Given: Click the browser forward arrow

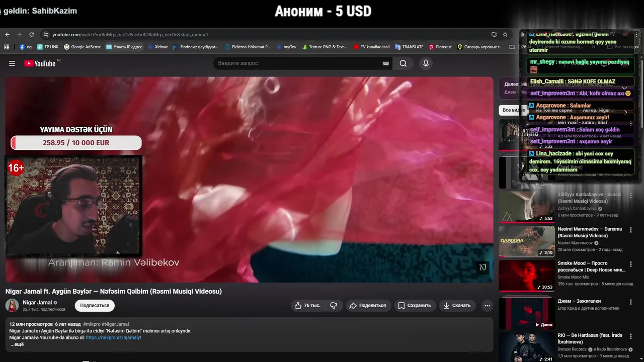Looking at the screenshot, I should tap(19, 35).
